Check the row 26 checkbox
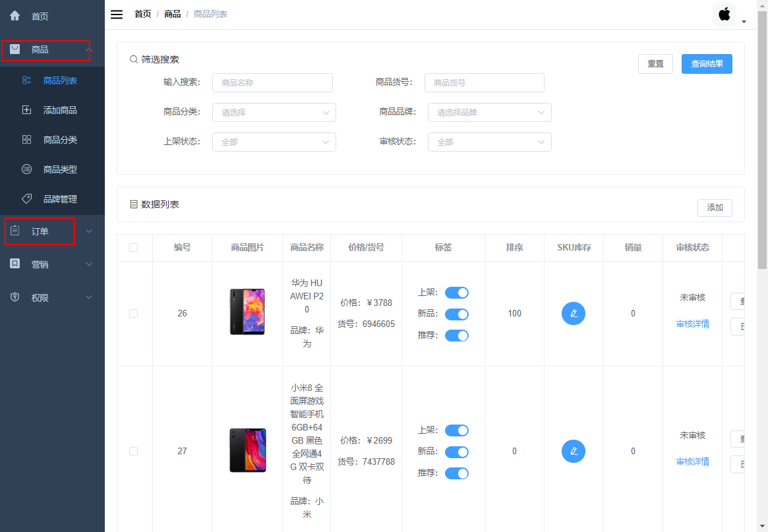768x532 pixels. (x=133, y=313)
